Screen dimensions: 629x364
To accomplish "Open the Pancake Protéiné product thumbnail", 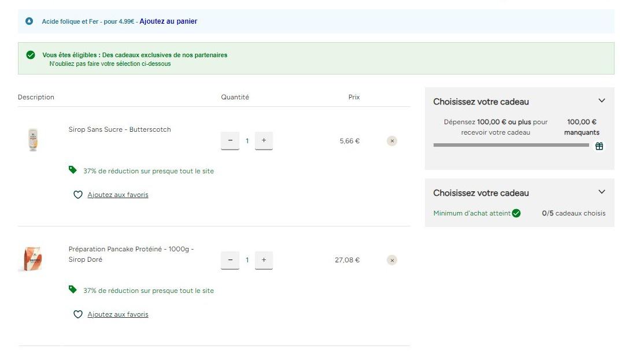I will tap(33, 259).
